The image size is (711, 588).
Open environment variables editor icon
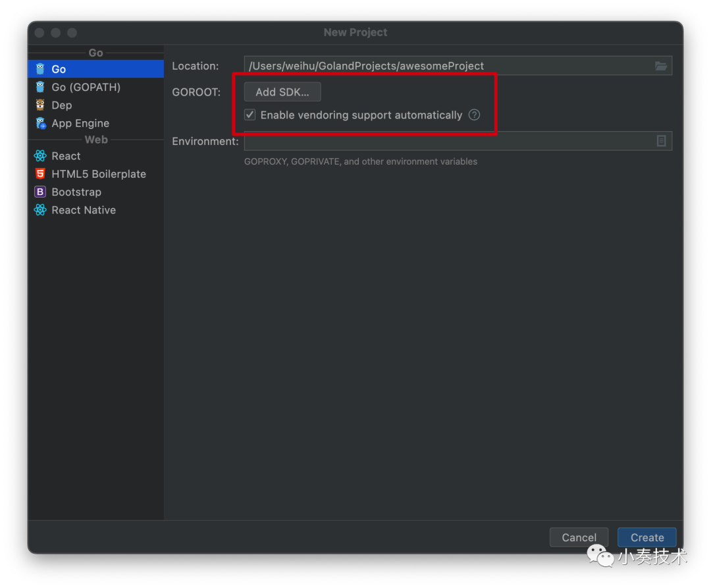point(661,141)
